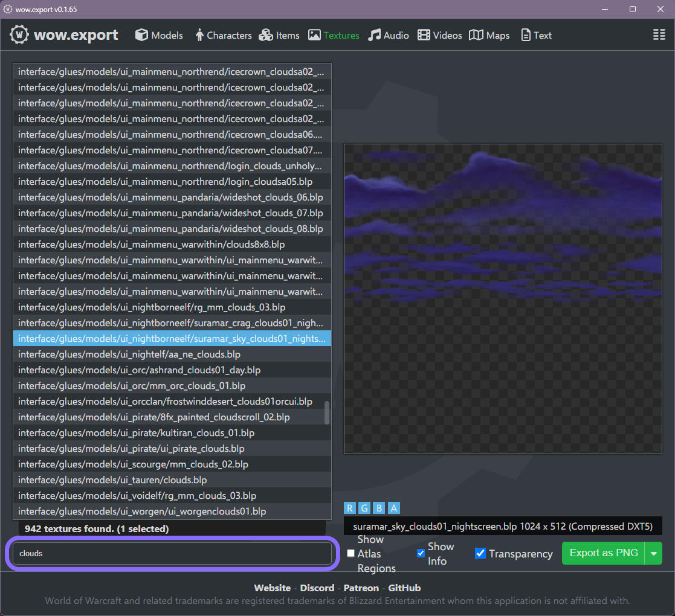Image resolution: width=675 pixels, height=616 pixels.
Task: Switch to the Textures tab
Action: 334,35
